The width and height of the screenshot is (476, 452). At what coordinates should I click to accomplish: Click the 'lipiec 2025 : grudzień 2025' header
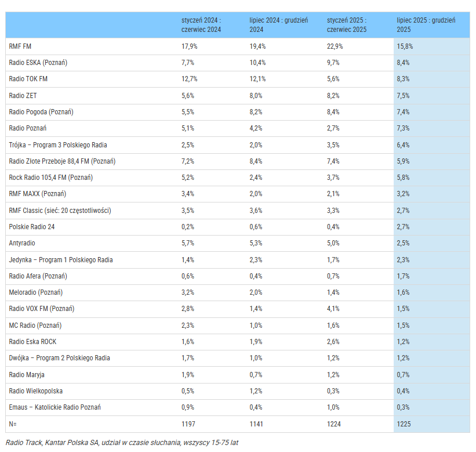tap(426, 24)
